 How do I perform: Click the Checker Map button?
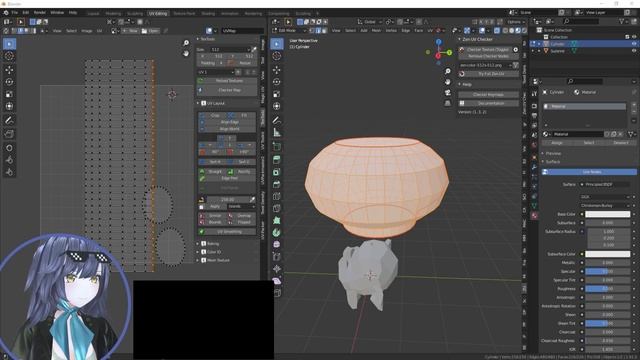(227, 90)
